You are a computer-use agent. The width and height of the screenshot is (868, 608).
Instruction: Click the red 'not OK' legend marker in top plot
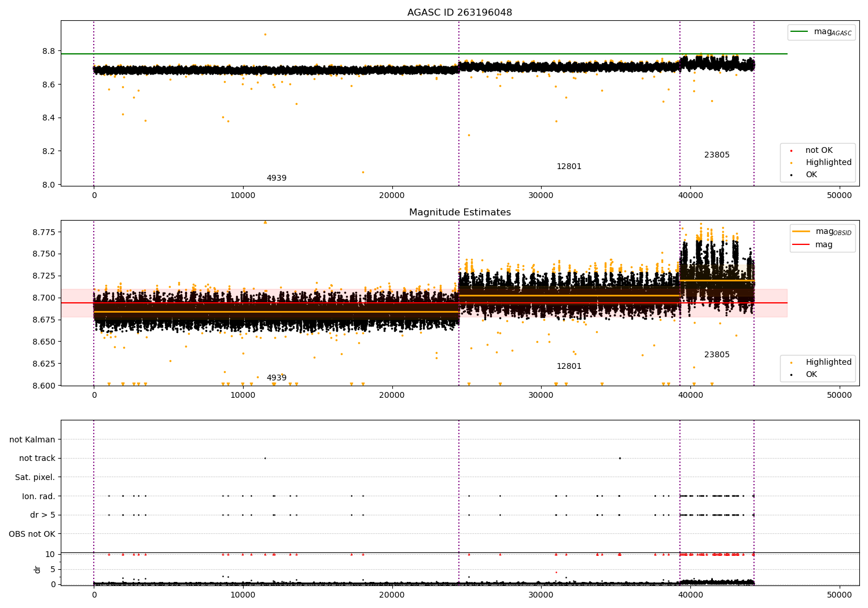tap(790, 151)
